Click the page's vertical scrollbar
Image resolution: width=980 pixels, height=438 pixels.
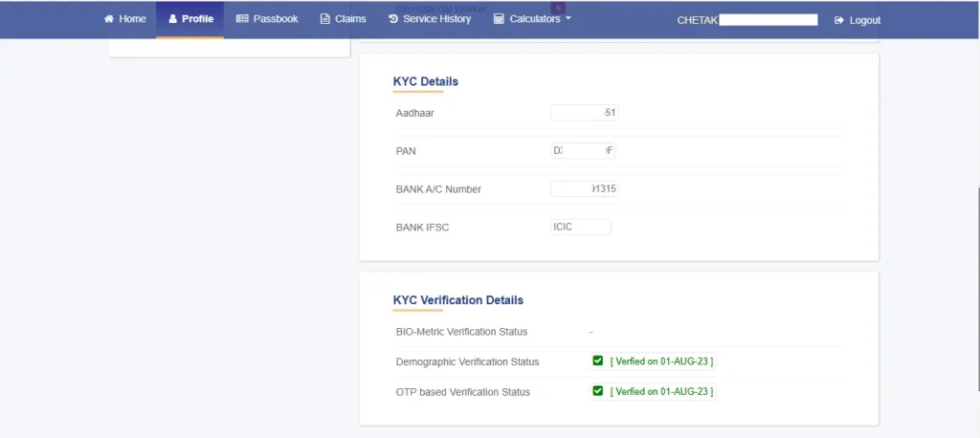pyautogui.click(x=976, y=287)
